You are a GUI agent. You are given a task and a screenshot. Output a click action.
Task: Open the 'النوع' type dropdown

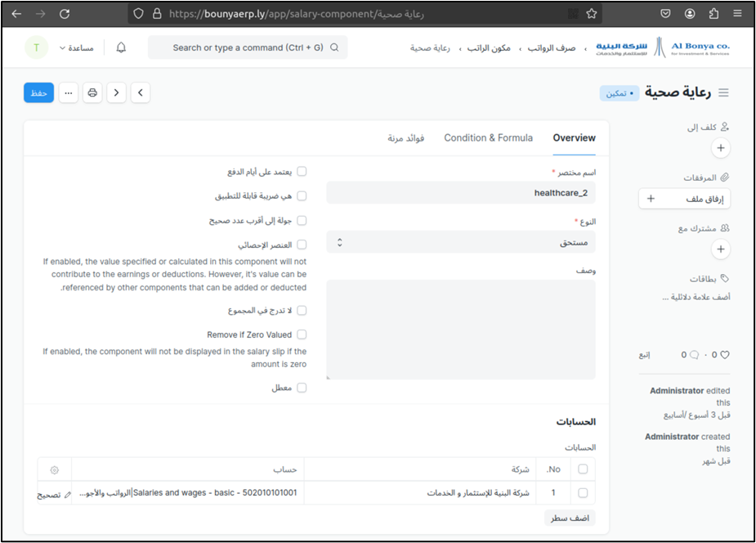click(461, 242)
